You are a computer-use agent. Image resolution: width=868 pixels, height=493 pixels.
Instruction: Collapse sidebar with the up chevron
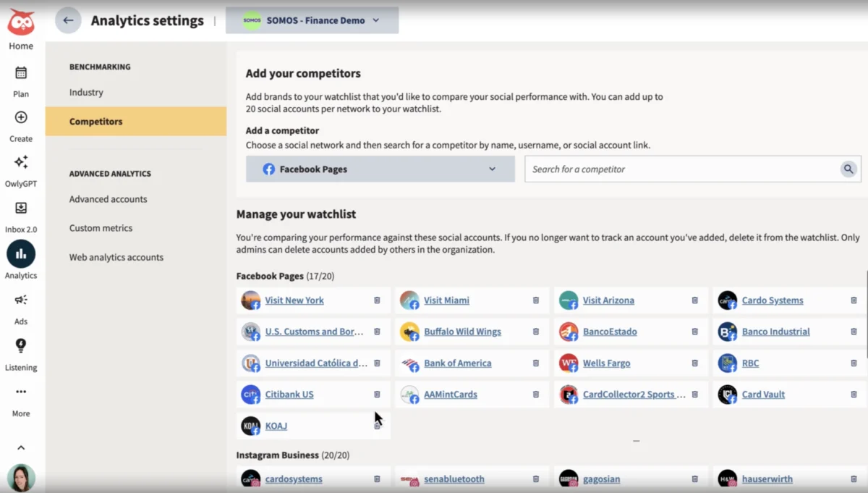click(x=21, y=447)
